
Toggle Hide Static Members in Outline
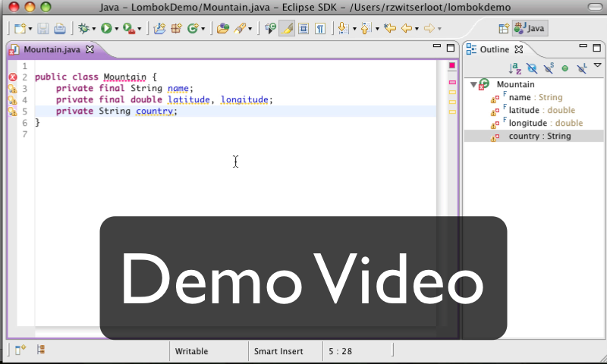pos(549,68)
